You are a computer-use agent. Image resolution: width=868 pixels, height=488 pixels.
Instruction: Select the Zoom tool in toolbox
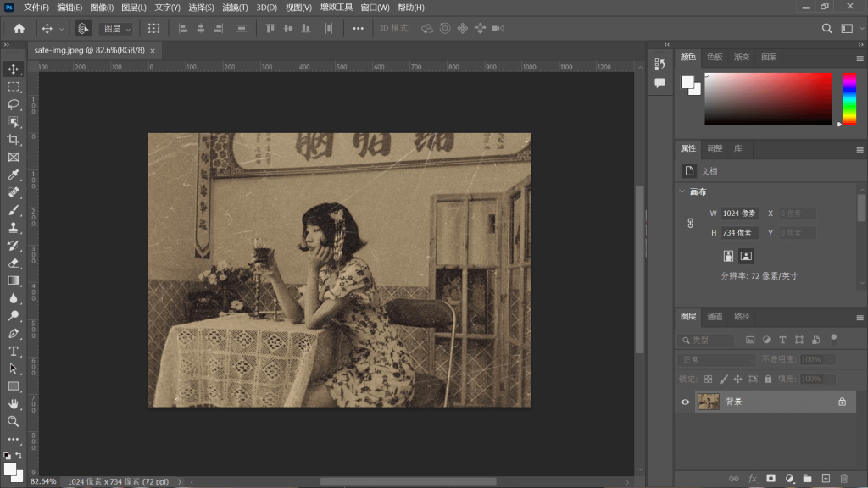pyautogui.click(x=14, y=421)
